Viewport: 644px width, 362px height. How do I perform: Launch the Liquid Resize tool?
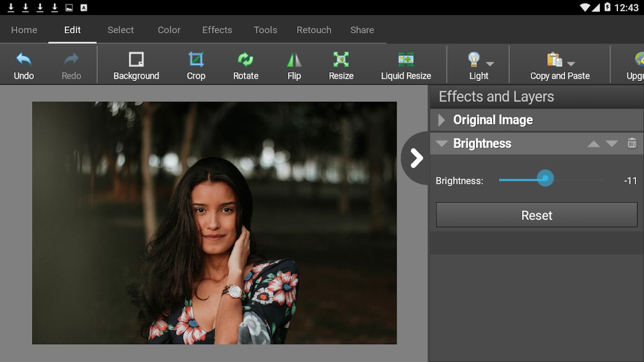(406, 65)
